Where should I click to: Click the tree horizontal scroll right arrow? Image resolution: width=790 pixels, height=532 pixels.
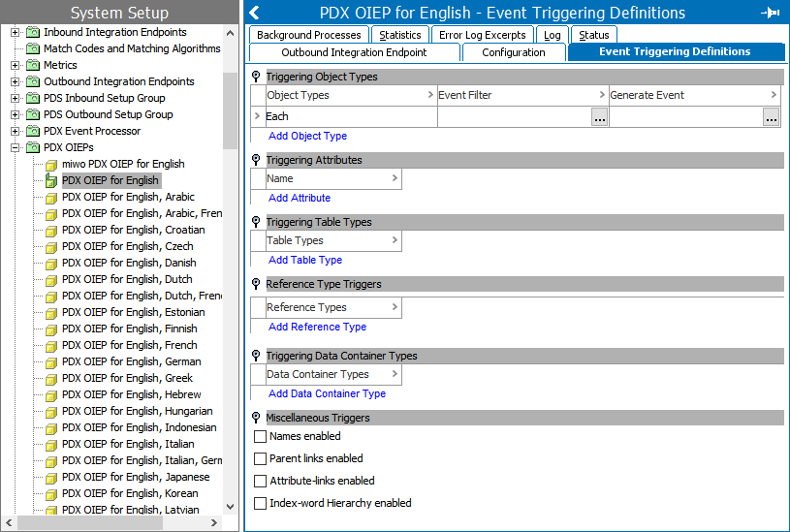(214, 523)
